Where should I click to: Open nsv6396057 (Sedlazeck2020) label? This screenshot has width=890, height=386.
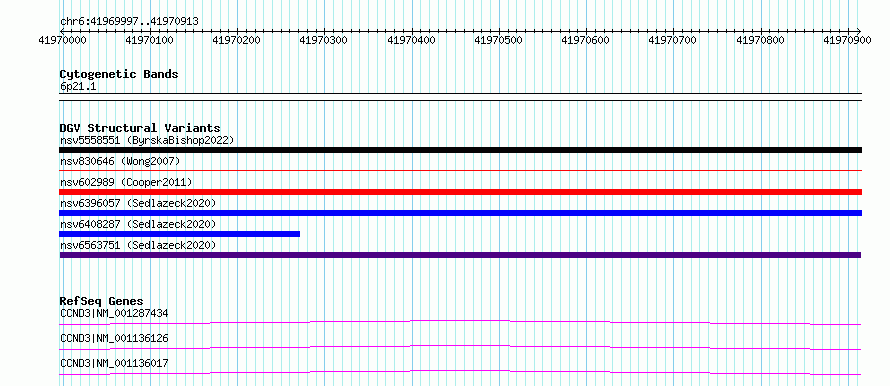[138, 203]
